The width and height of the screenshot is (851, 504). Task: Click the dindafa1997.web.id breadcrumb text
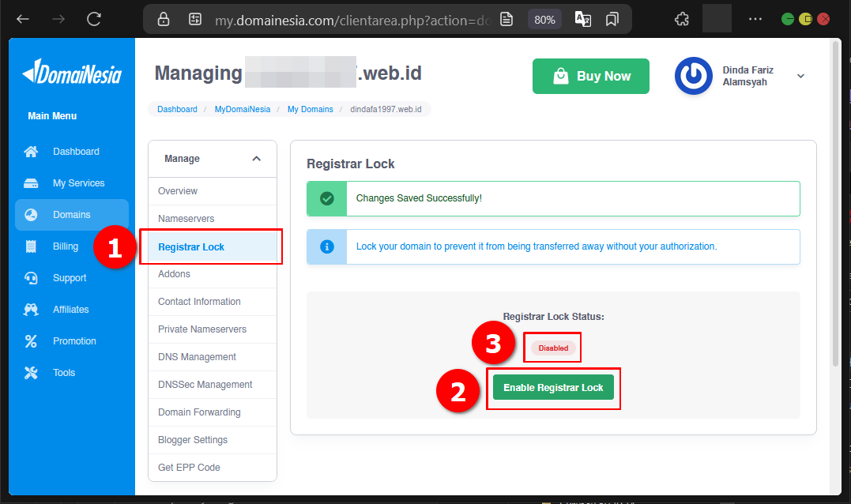coord(386,109)
